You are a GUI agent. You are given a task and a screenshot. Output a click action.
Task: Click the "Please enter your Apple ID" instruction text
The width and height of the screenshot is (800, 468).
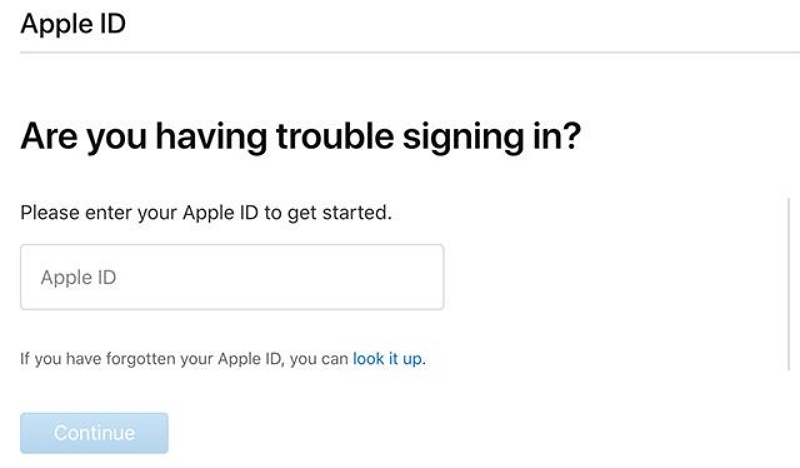click(x=205, y=213)
